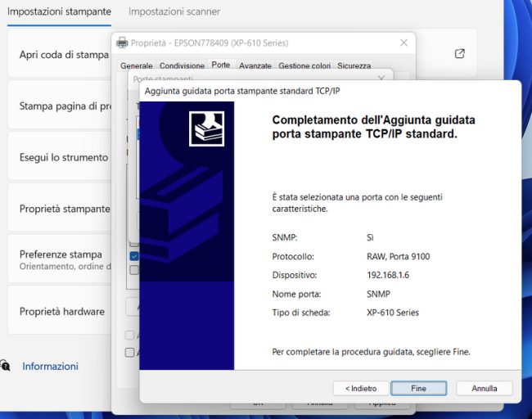Close the Porte stampanti dialog

tap(381, 78)
